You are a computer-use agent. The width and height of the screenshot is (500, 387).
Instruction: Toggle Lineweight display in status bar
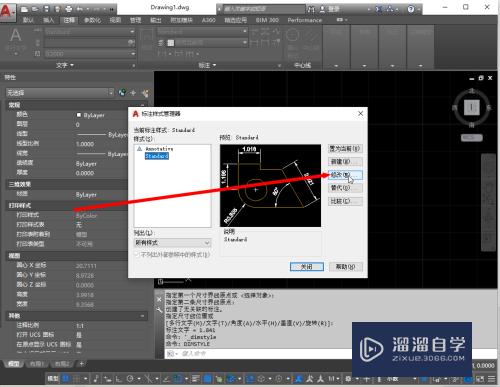coord(196,379)
